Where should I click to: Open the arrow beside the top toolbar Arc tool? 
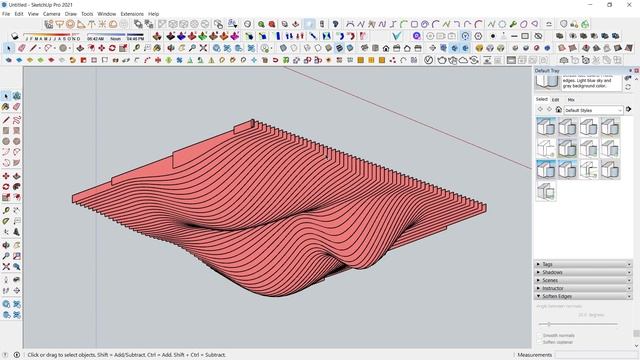click(x=55, y=48)
